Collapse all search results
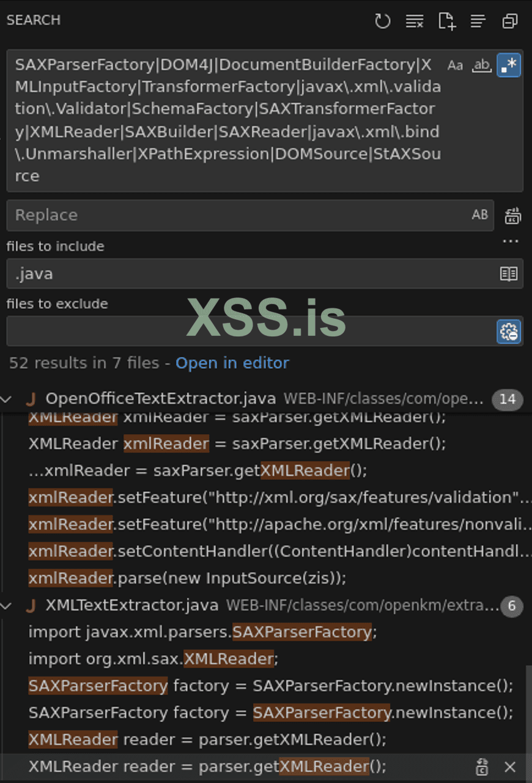This screenshot has height=783, width=532. tap(509, 21)
